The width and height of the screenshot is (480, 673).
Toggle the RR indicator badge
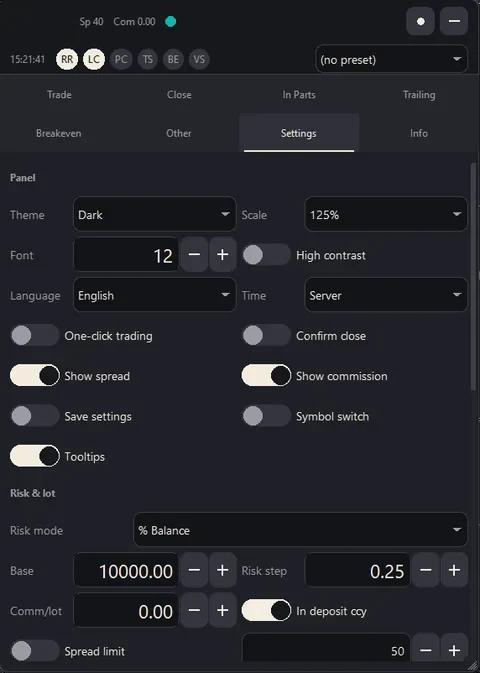click(67, 59)
